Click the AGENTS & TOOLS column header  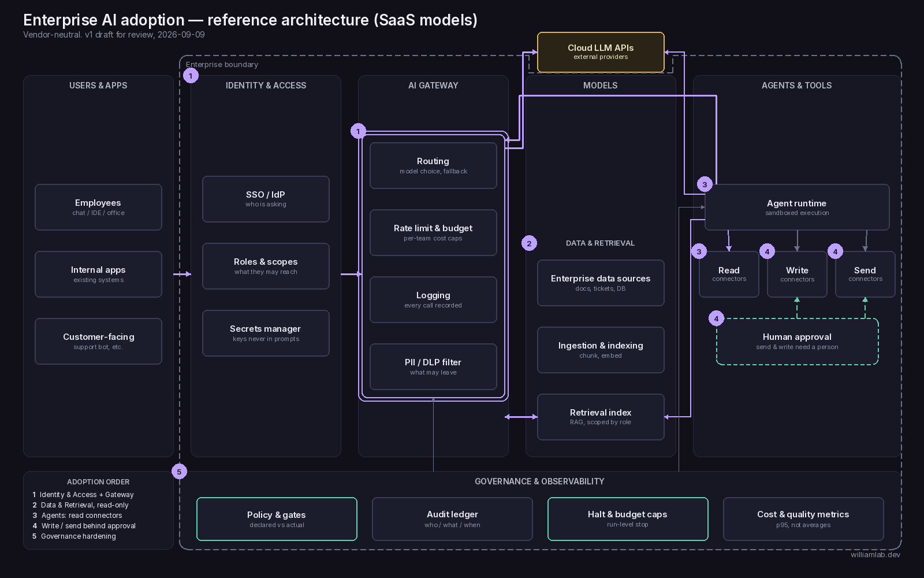[797, 86]
